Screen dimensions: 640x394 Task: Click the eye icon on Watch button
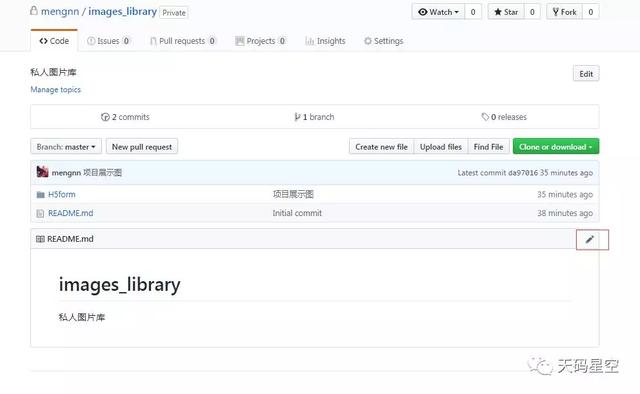point(423,12)
